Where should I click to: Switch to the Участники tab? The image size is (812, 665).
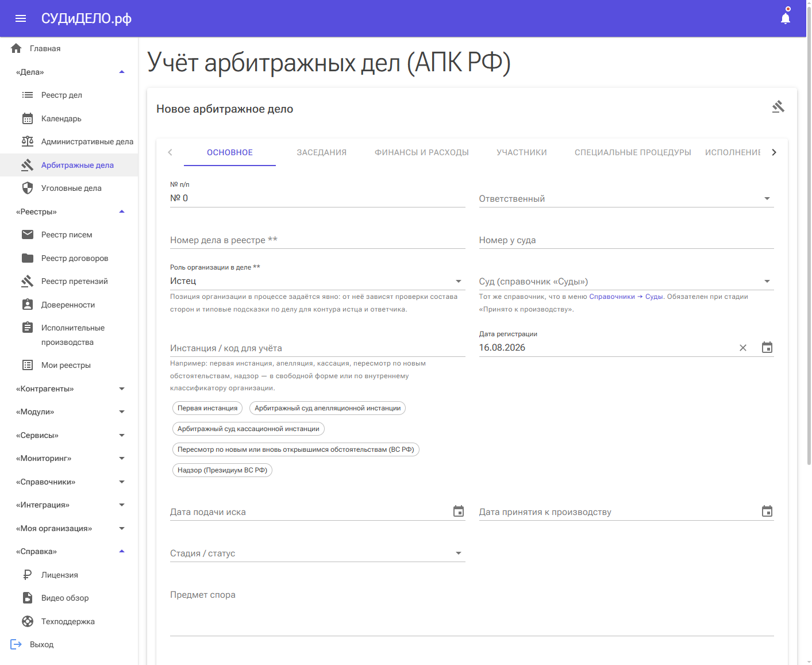point(522,152)
